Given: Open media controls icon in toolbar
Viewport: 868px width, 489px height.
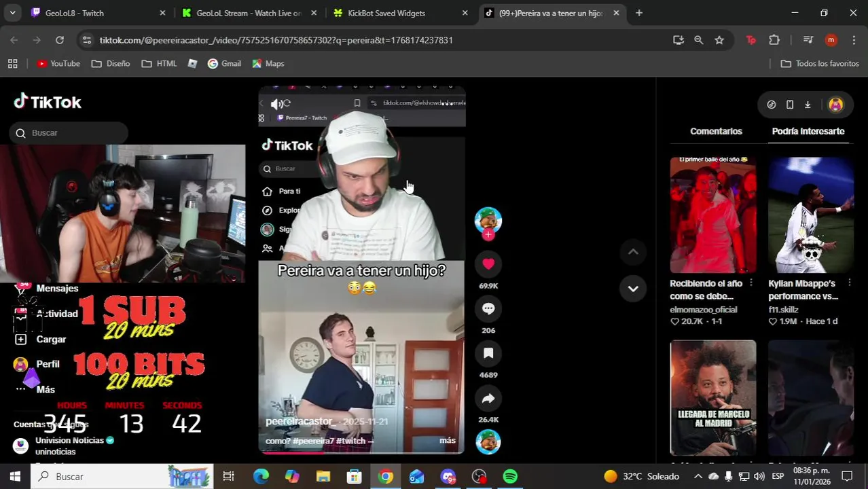Looking at the screenshot, I should pos(808,40).
